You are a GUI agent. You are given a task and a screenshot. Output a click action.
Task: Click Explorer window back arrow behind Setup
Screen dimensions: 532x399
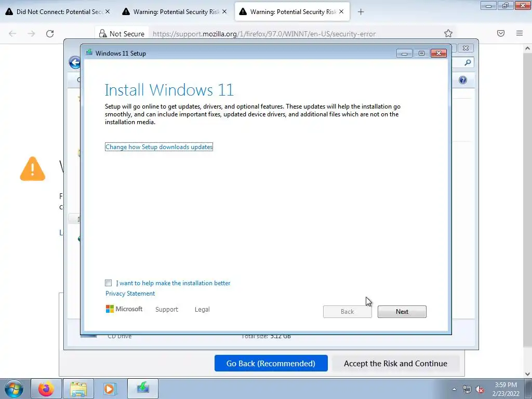[x=75, y=62]
